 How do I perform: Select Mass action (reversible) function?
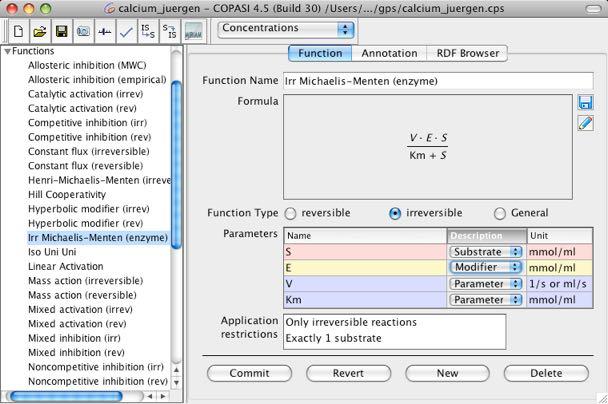82,295
